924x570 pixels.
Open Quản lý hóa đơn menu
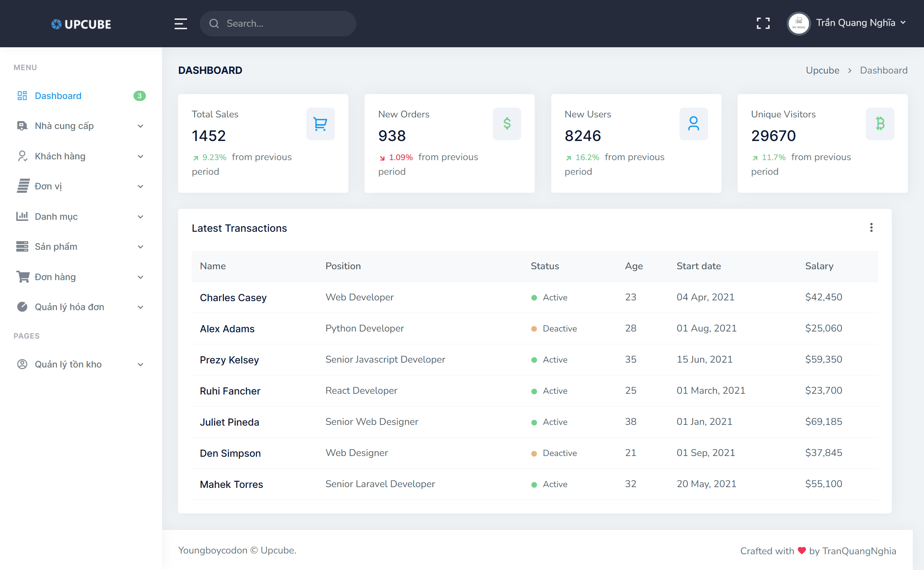tap(81, 307)
